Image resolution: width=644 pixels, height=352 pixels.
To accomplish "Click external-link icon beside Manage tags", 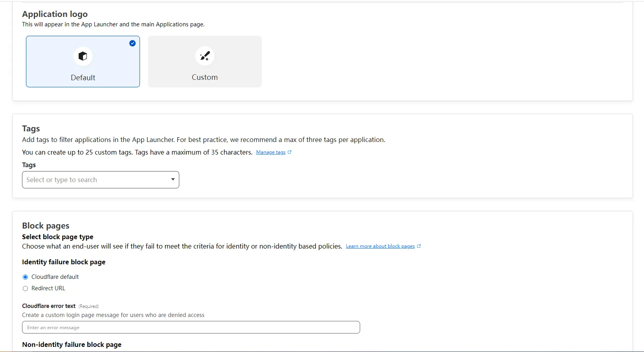I will pos(290,152).
